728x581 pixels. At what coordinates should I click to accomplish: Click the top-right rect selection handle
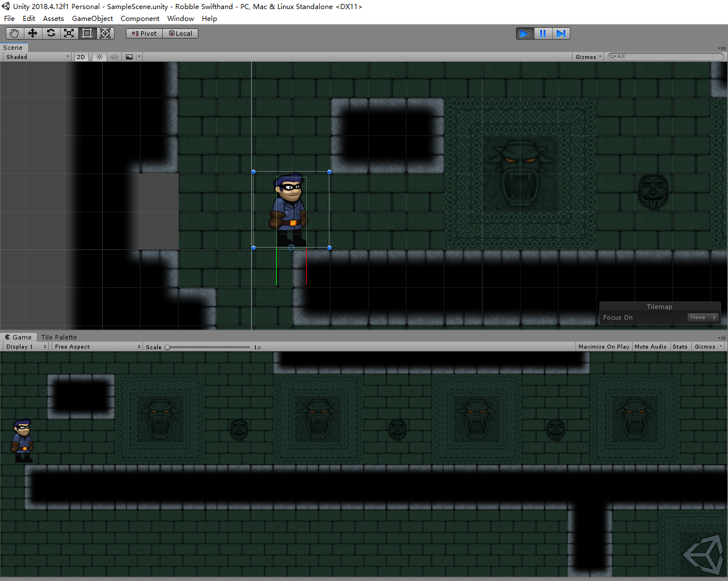click(x=329, y=172)
